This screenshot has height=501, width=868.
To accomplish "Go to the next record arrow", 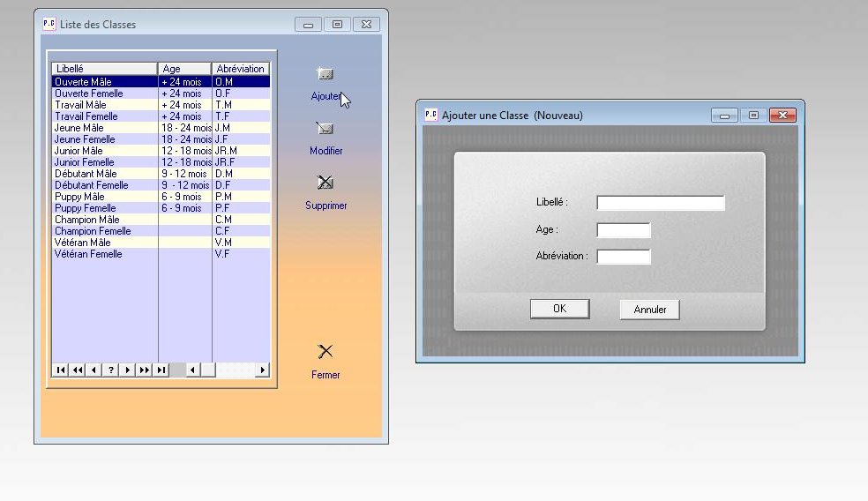I will pos(127,370).
